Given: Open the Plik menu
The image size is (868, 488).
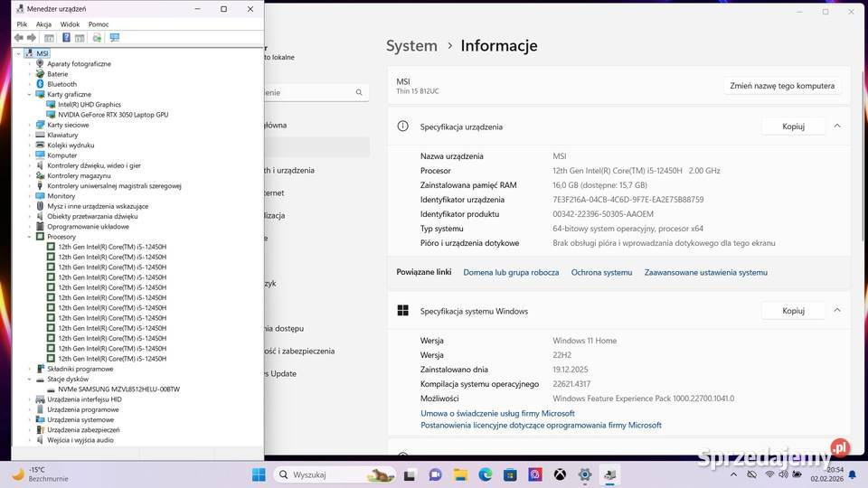Looking at the screenshot, I should [22, 24].
